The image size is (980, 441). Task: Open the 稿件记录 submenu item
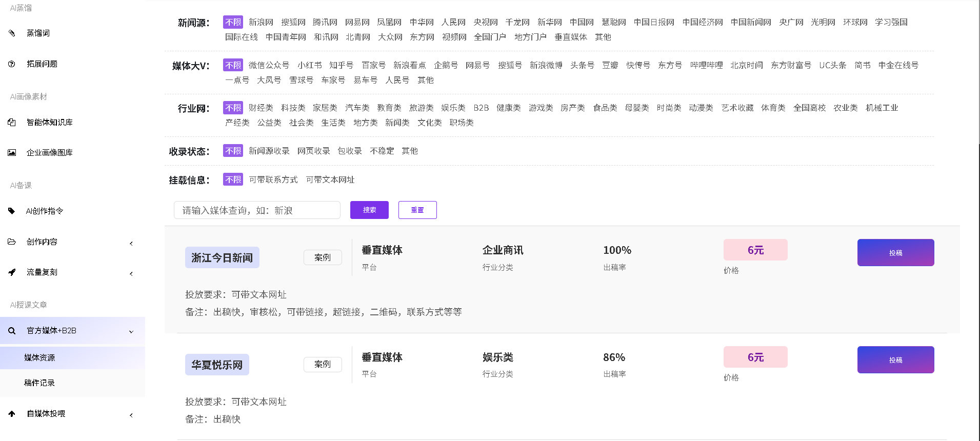[39, 383]
